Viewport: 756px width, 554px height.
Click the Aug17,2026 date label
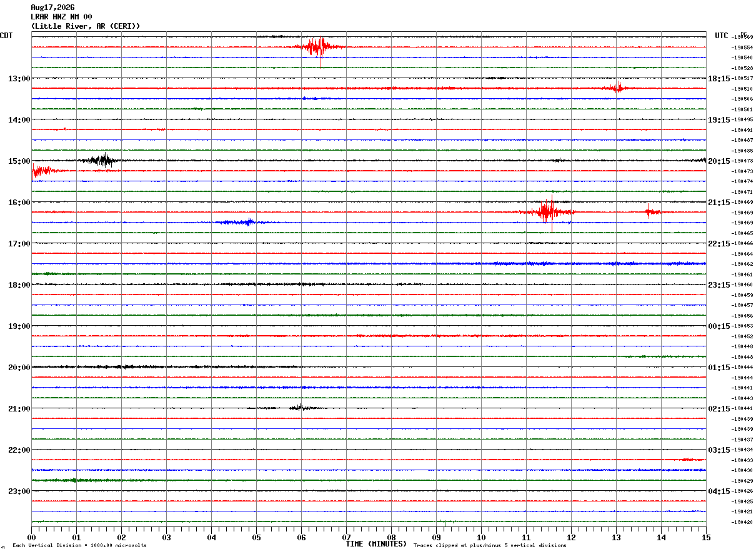52,8
